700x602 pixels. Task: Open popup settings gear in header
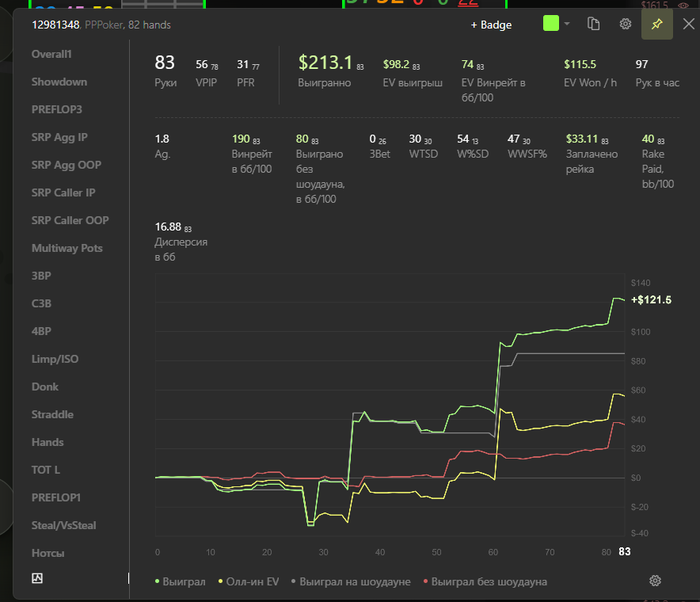[625, 24]
